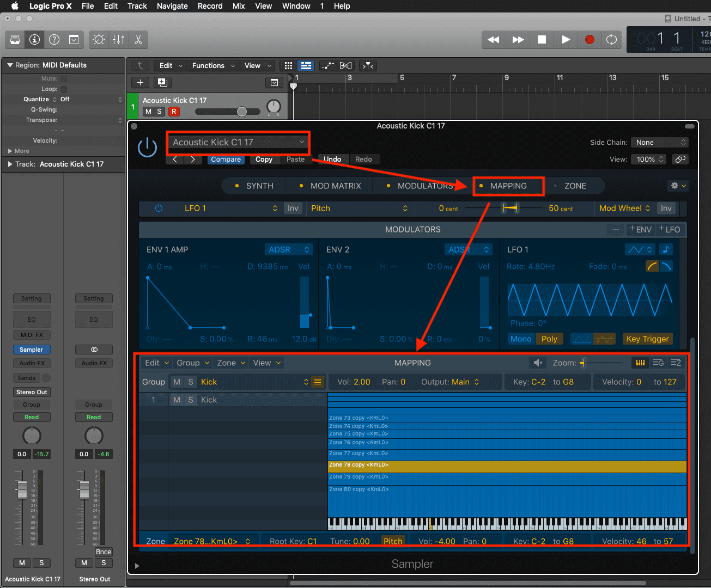Click the Record transport button
Viewport: 711px width, 588px height.
point(590,40)
